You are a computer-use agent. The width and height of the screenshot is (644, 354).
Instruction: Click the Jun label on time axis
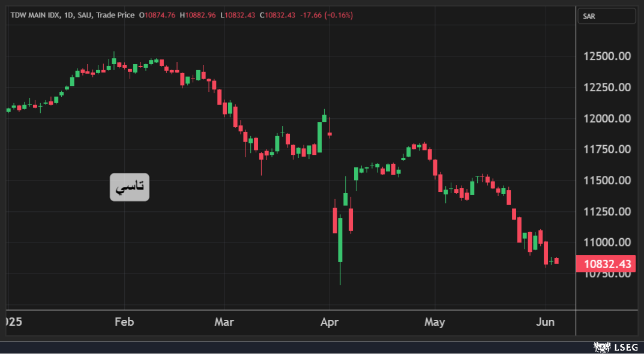tap(546, 322)
